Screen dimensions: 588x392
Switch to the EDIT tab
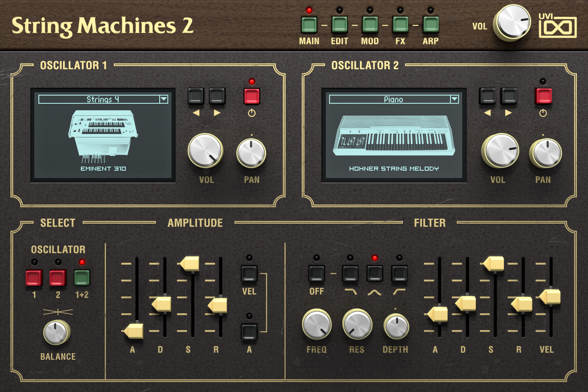(339, 24)
